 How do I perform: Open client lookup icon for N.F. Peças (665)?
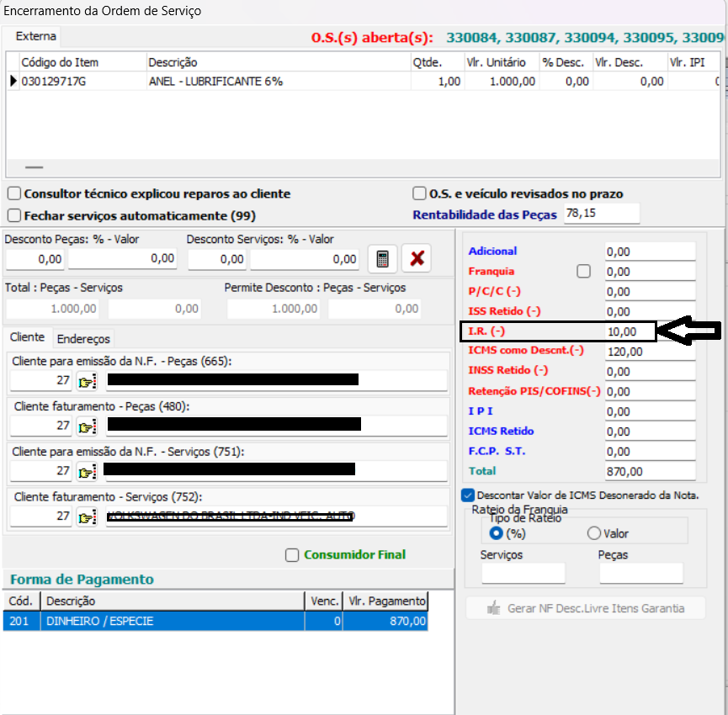point(87,381)
